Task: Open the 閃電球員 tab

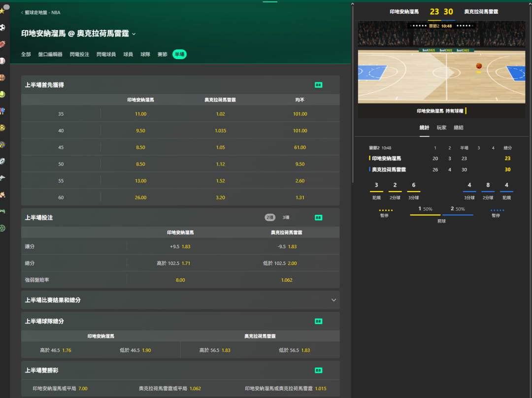Action: click(x=106, y=54)
